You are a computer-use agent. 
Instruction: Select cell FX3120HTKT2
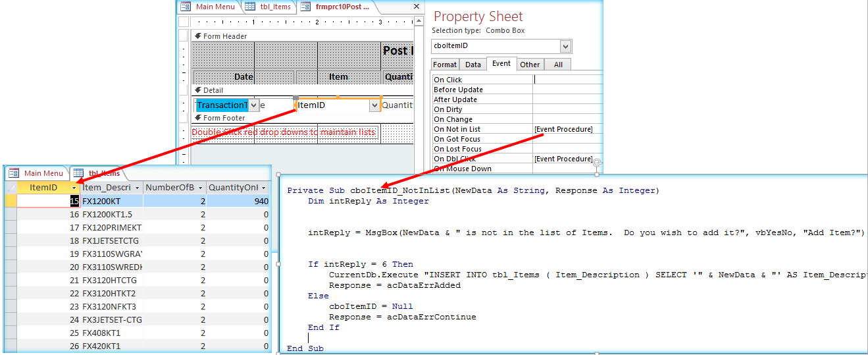coord(111,293)
